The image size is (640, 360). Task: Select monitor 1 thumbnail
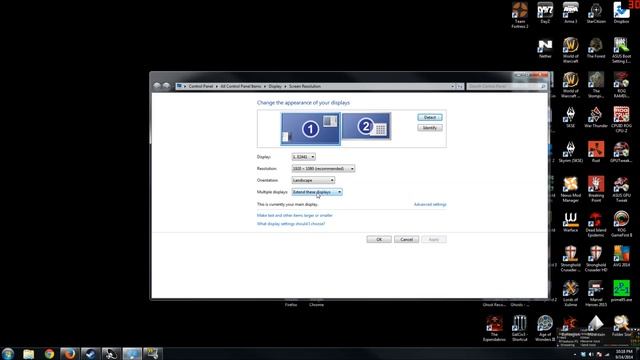(x=311, y=129)
